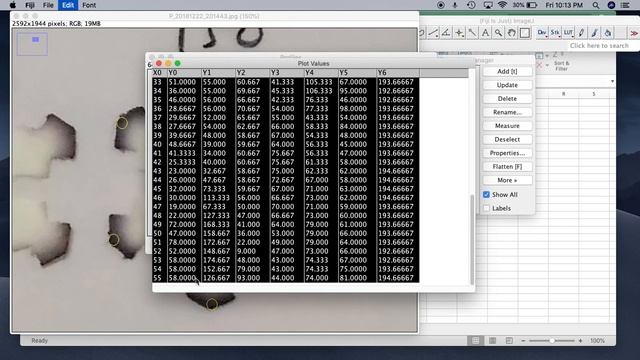Open the Stk stacks menu tool
This screenshot has height=360, width=640.
555,33
